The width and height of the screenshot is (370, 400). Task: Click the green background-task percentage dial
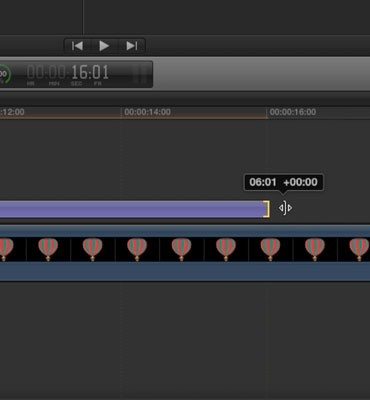[5, 73]
